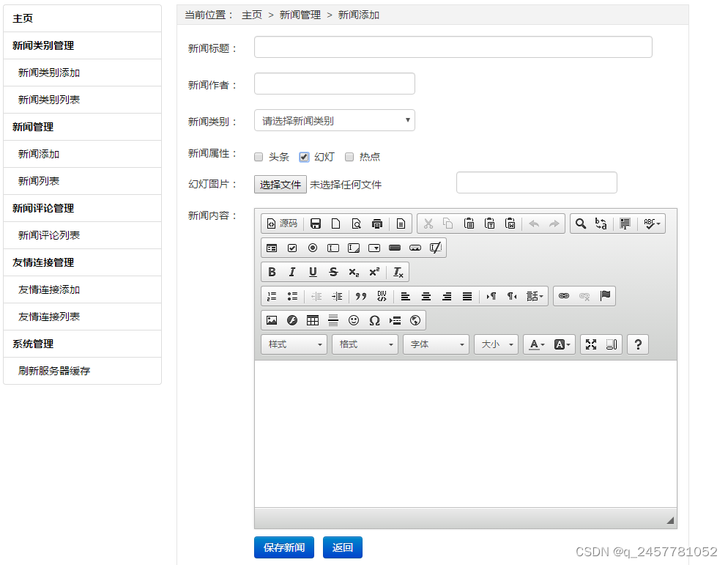The width and height of the screenshot is (728, 565).
Task: Open the 字体 font dropdown
Action: point(436,344)
